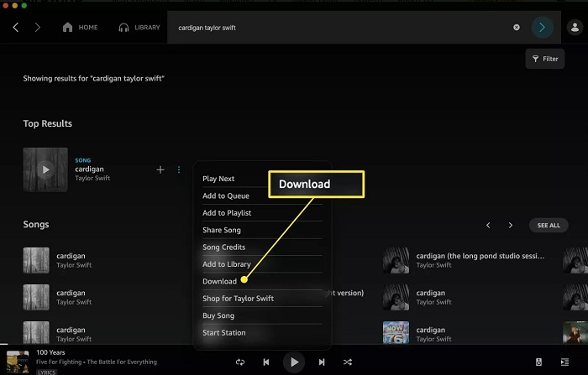Select Add to Library

pos(227,264)
